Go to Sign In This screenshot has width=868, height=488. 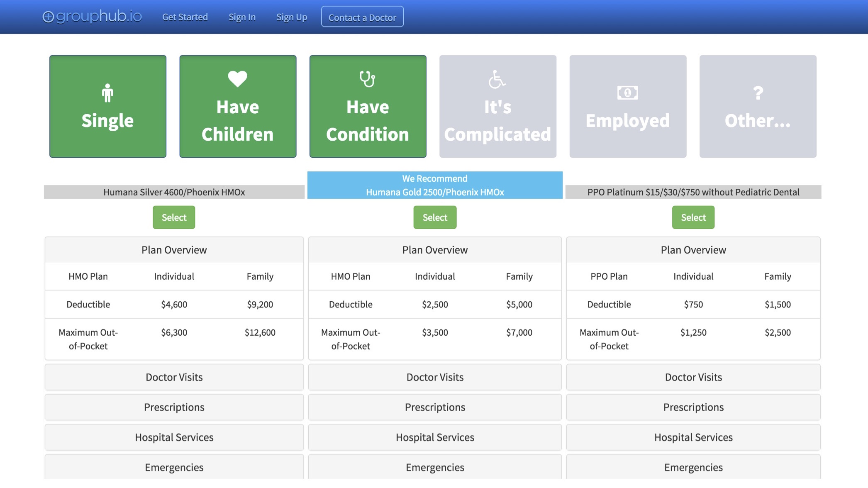[x=242, y=17]
